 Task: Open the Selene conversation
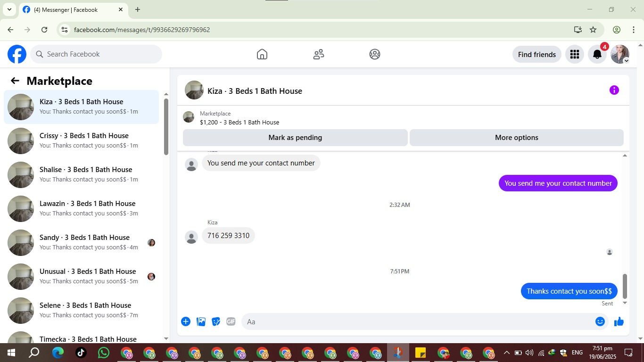tap(82, 311)
